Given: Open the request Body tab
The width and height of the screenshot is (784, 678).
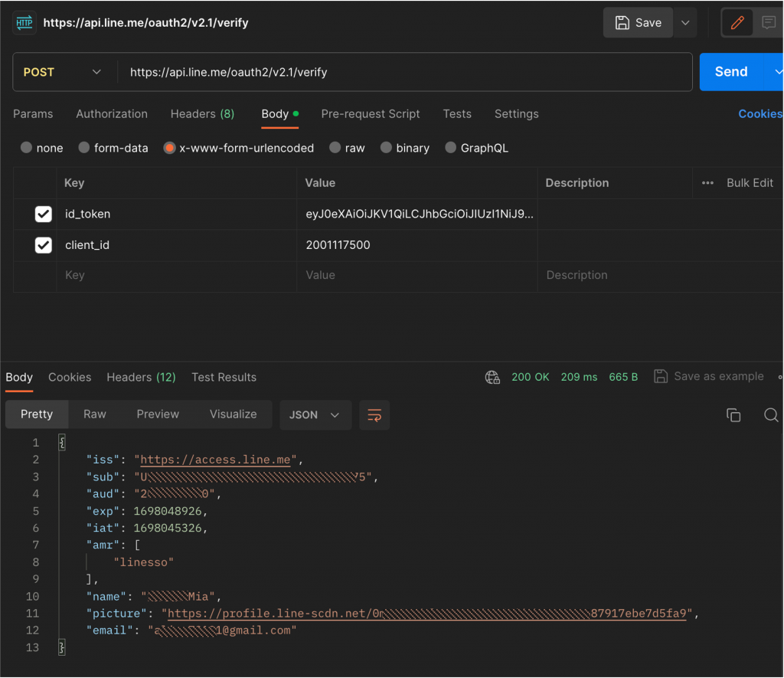Looking at the screenshot, I should pyautogui.click(x=279, y=114).
